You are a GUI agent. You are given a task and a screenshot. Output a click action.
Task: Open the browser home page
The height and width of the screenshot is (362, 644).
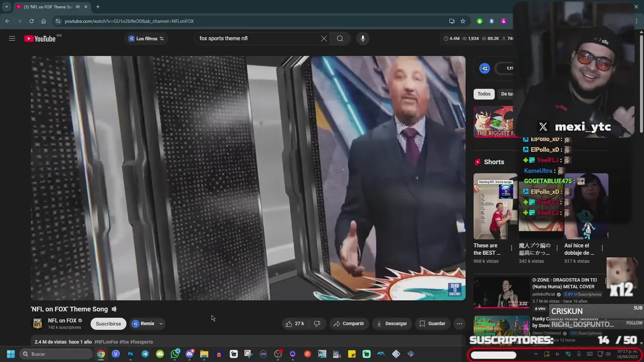[x=43, y=21]
